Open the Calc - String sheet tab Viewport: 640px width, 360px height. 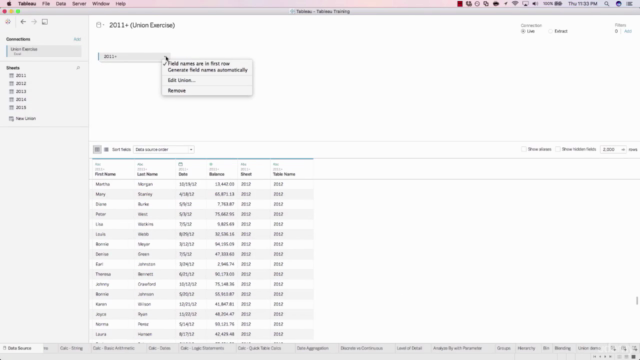tap(71, 348)
